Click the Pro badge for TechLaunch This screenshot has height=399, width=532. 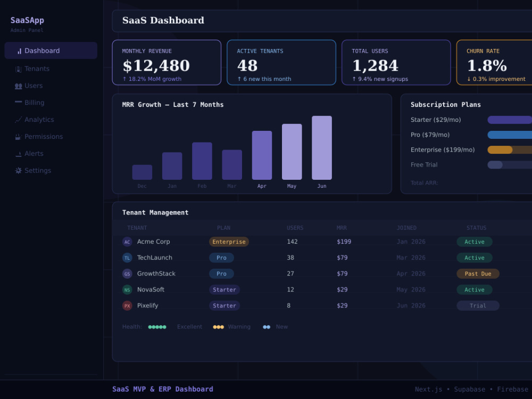221,258
